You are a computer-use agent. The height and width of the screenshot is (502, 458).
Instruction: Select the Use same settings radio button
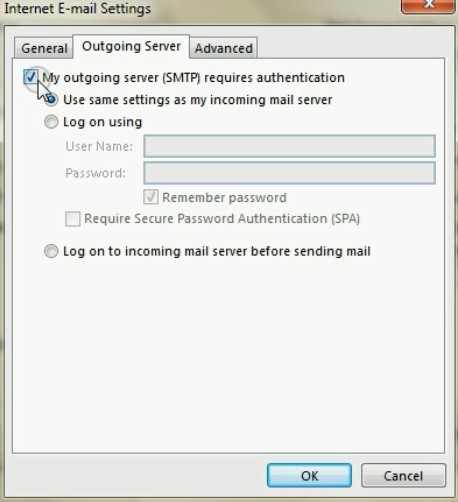[51, 99]
